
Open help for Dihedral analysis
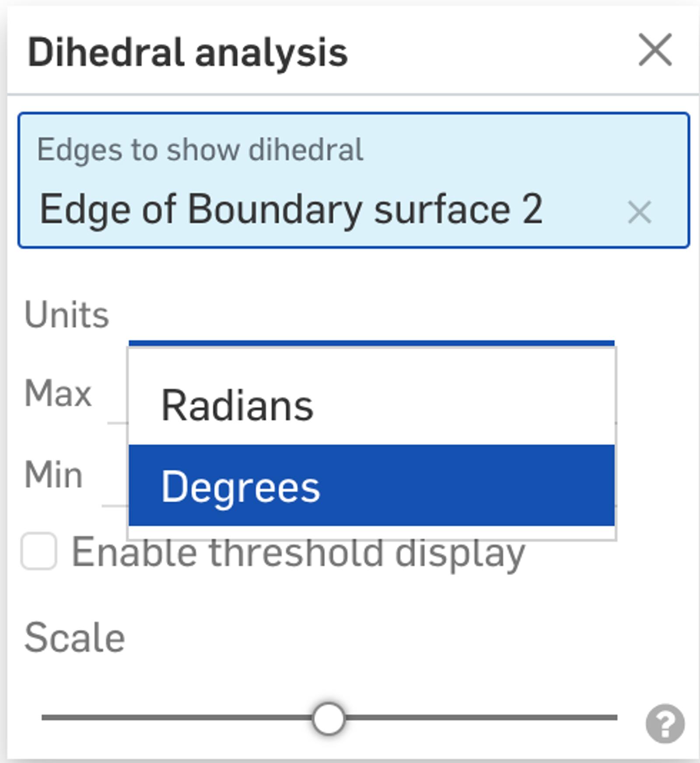click(x=665, y=724)
